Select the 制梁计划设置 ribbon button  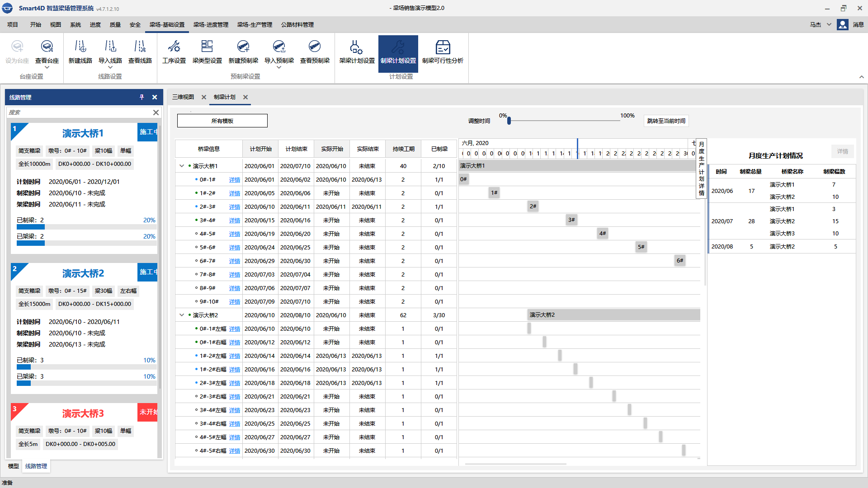pyautogui.click(x=398, y=54)
